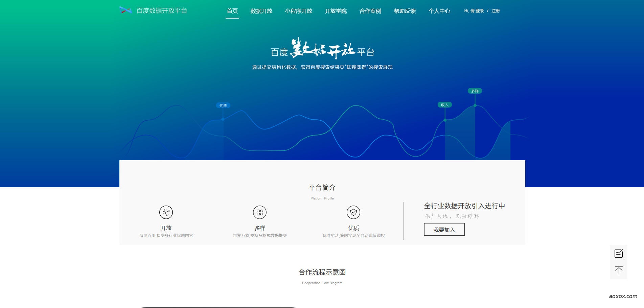Click the 多样 marker on the chart
Viewport: 644px width, 308px height.
(475, 91)
